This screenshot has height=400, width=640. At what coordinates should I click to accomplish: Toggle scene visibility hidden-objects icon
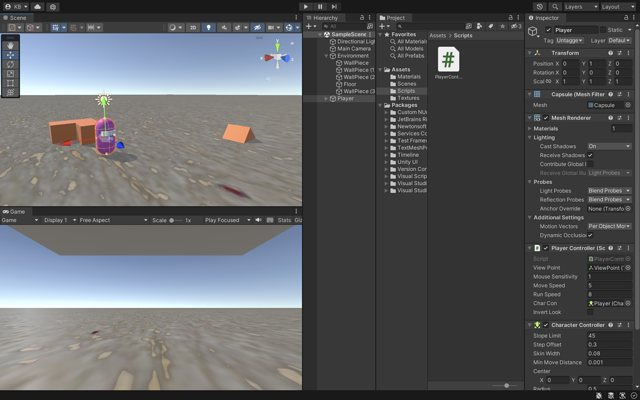point(257,28)
